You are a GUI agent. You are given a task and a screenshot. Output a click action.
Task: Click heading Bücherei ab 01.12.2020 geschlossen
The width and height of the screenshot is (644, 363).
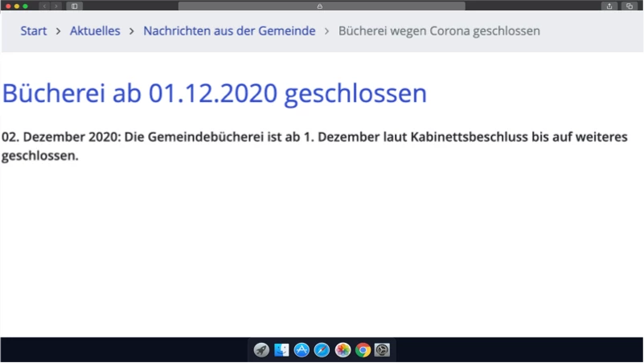[x=215, y=93]
